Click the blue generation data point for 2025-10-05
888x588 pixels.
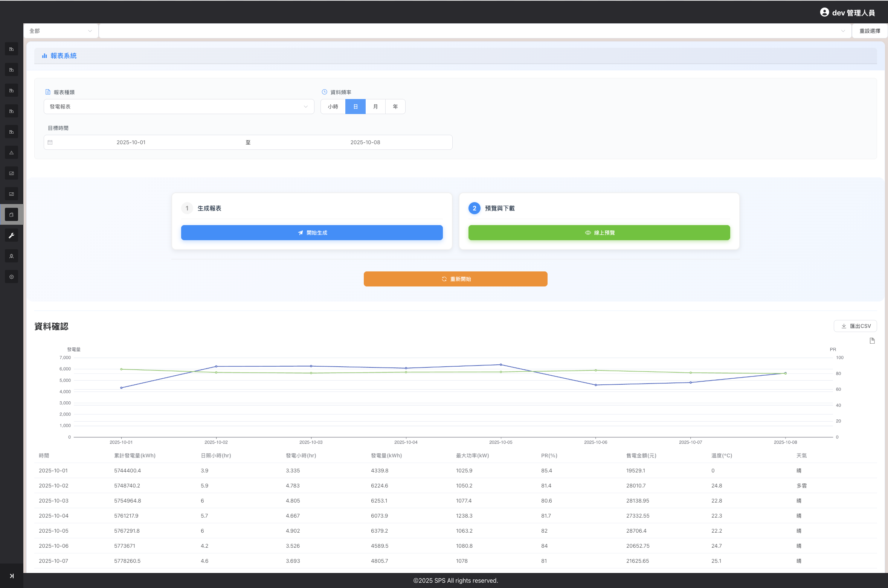coord(500,364)
